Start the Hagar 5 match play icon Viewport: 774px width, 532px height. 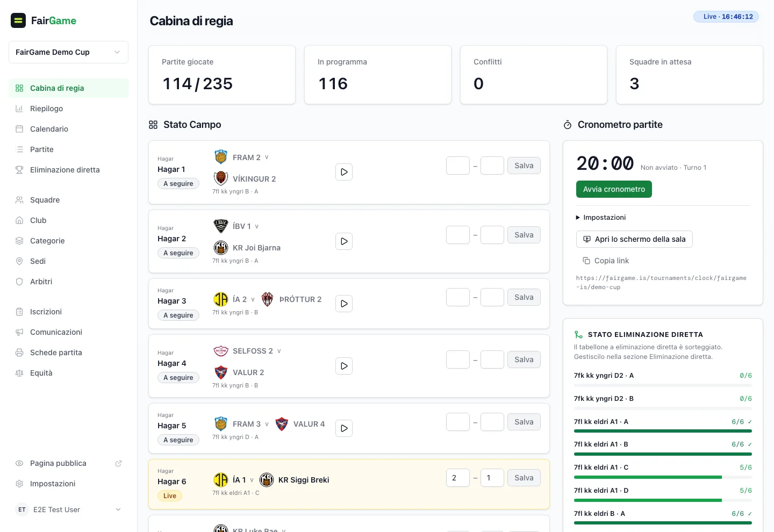(x=344, y=428)
